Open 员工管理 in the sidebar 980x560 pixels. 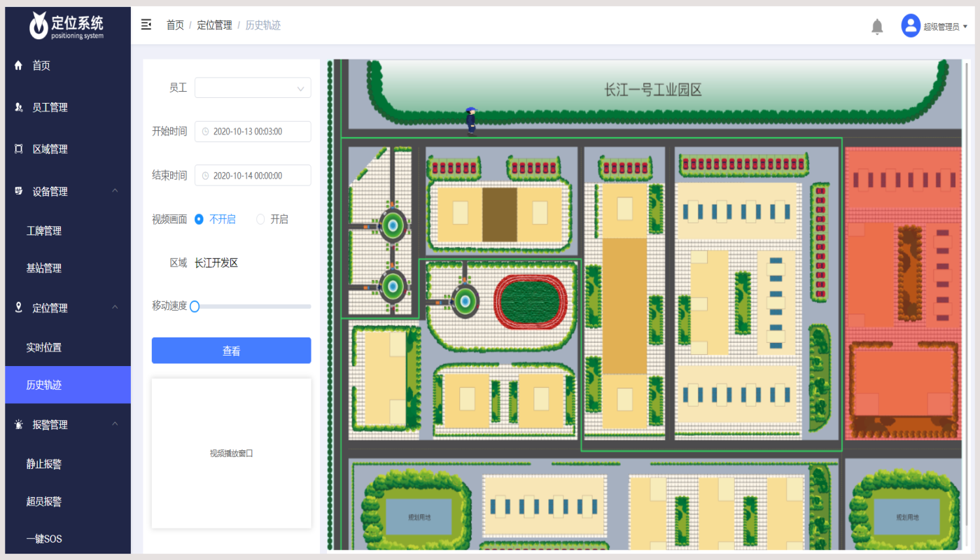click(50, 108)
